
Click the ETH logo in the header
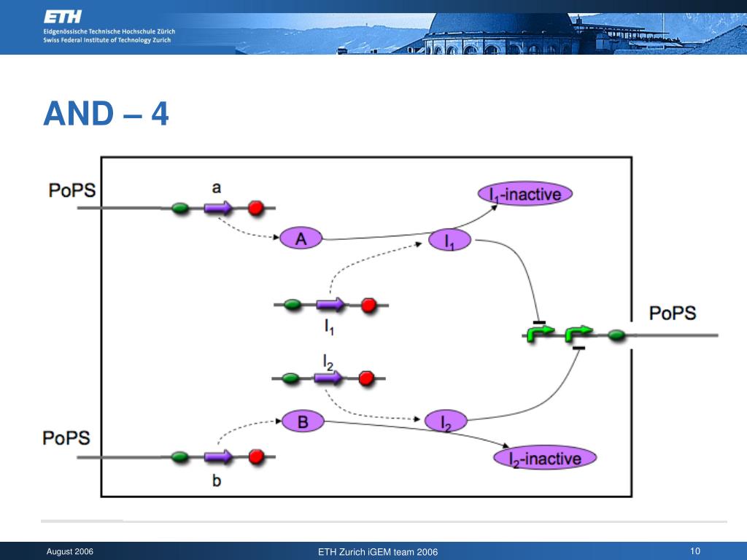pyautogui.click(x=63, y=17)
